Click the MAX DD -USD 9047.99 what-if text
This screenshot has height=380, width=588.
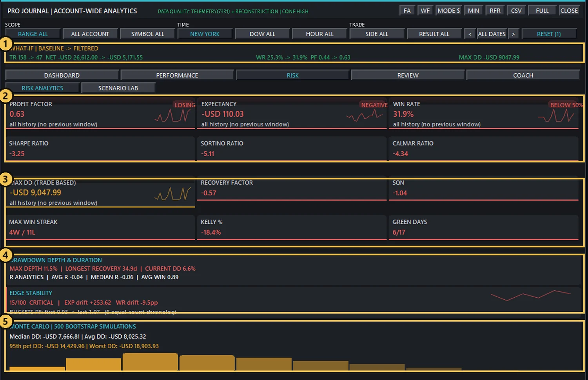pos(489,57)
